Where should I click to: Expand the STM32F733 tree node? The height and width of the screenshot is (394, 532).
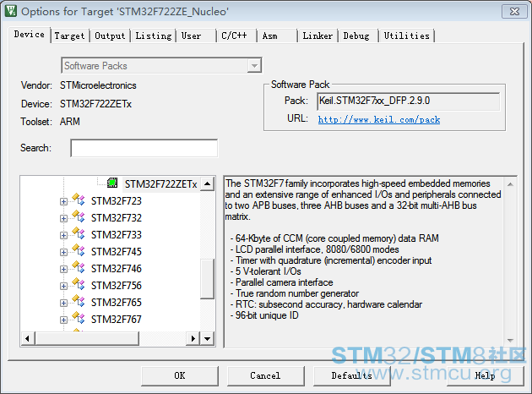point(63,235)
